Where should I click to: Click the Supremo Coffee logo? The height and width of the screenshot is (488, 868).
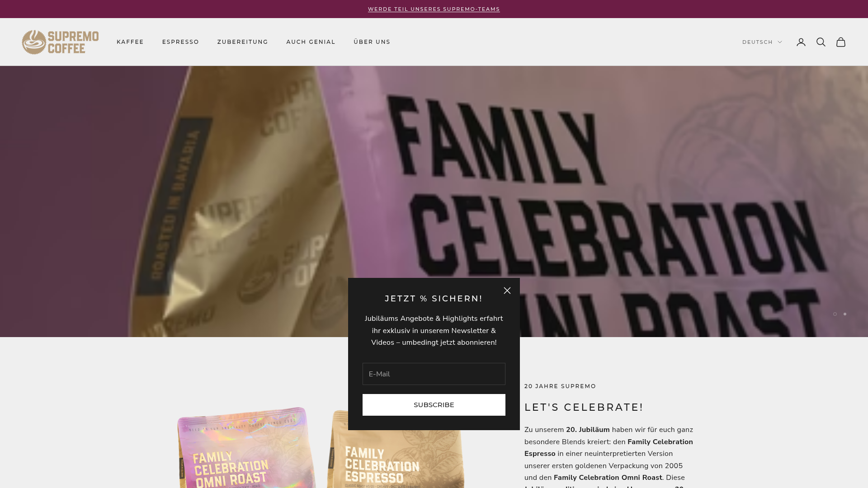(60, 42)
